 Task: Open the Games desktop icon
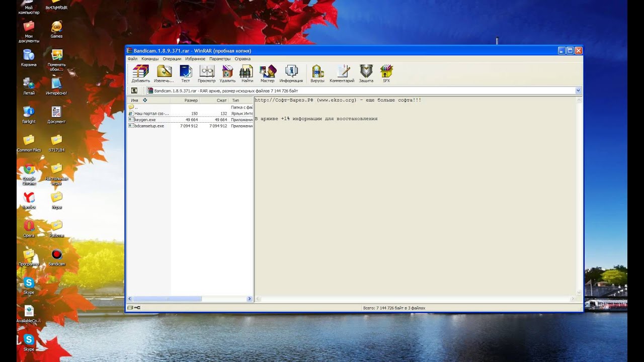56,30
